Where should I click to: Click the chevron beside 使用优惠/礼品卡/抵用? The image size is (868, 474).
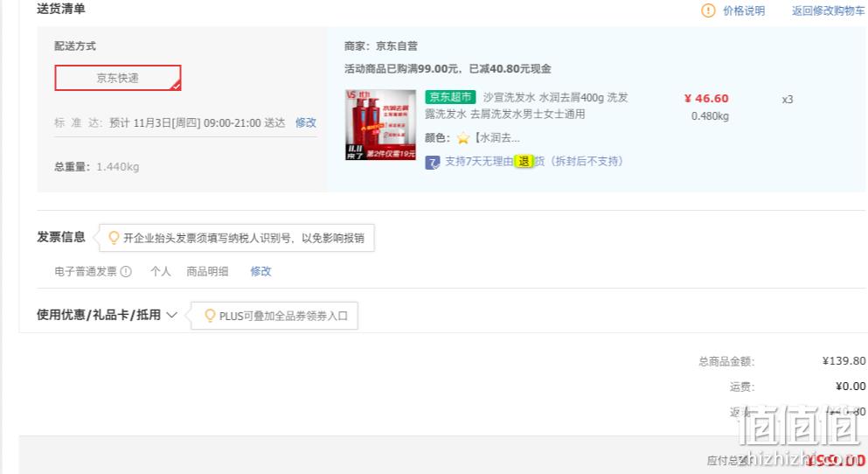pos(171,315)
